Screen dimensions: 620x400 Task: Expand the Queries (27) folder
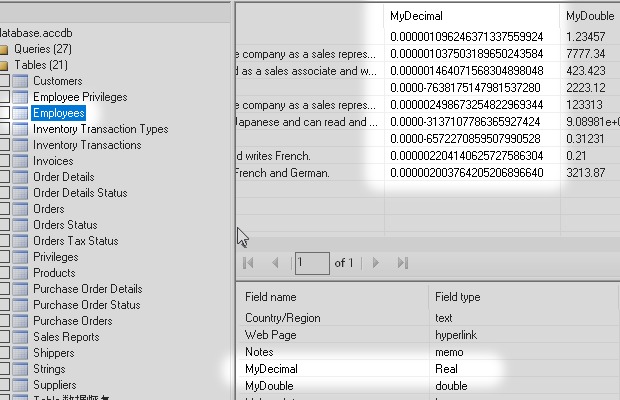4,49
